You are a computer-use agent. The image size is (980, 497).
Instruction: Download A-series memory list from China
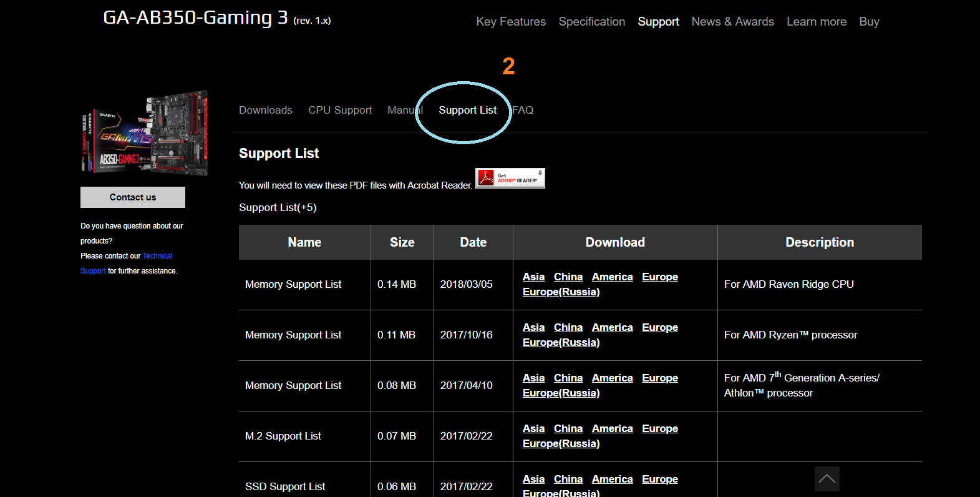[x=568, y=378]
